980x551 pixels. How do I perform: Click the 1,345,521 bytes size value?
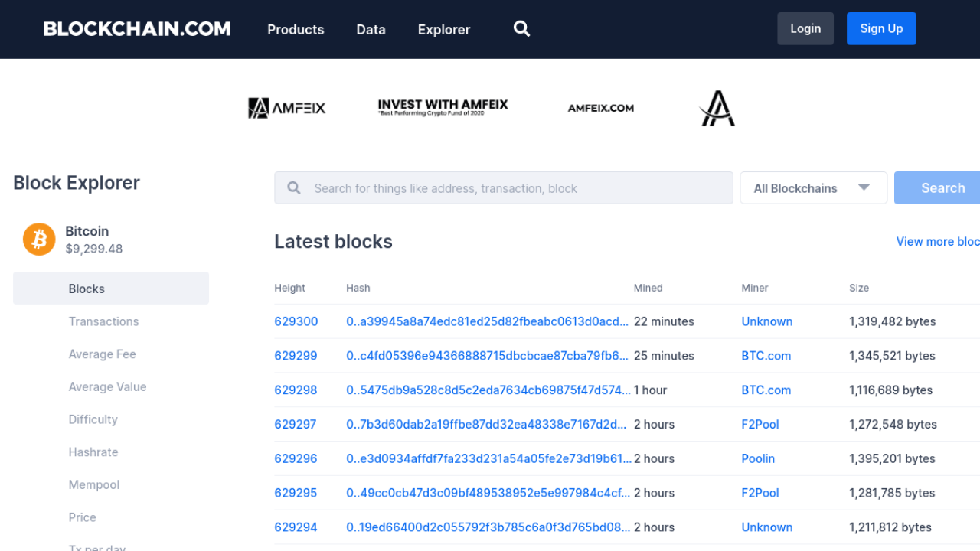pyautogui.click(x=892, y=356)
